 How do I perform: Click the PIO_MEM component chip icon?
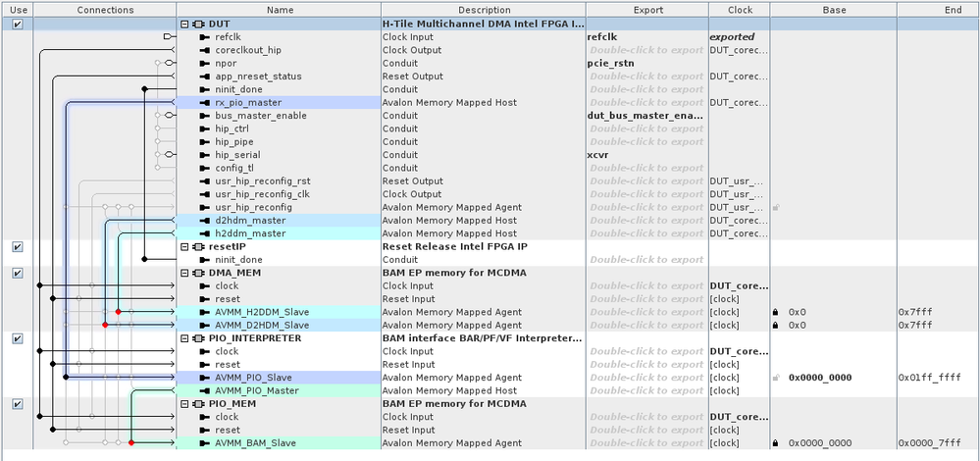pos(199,404)
